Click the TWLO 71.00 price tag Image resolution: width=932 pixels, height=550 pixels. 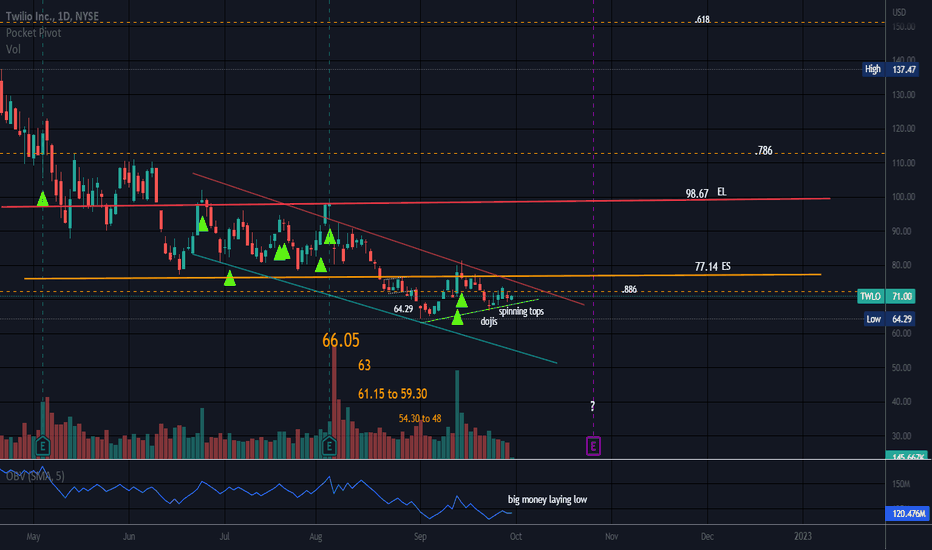[886, 296]
